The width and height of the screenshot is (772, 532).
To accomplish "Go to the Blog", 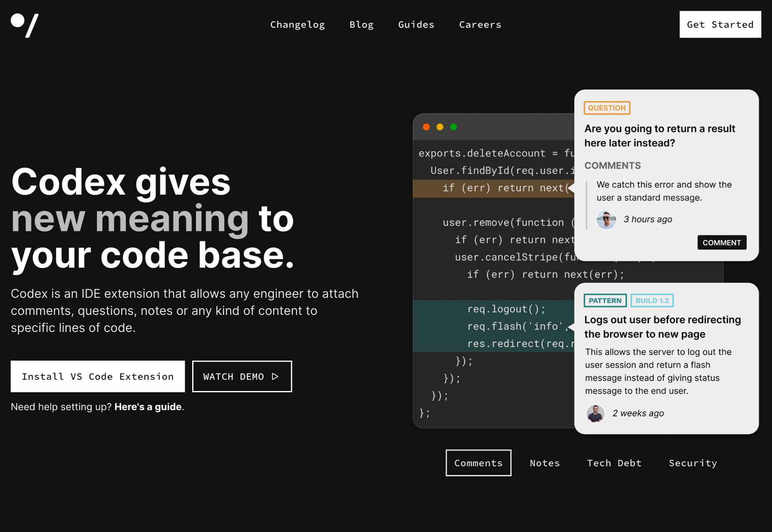I will tap(361, 25).
